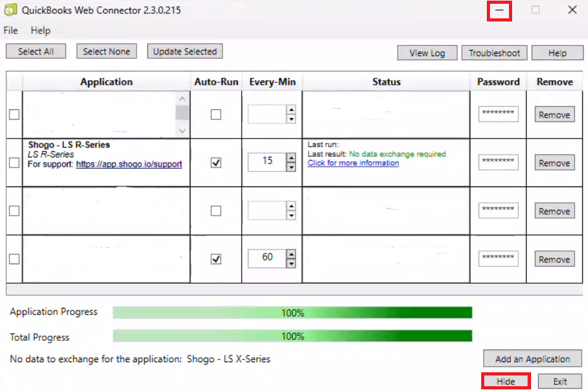Click the Every-Min down arrow in the third row
The image size is (588, 390).
[x=291, y=216]
